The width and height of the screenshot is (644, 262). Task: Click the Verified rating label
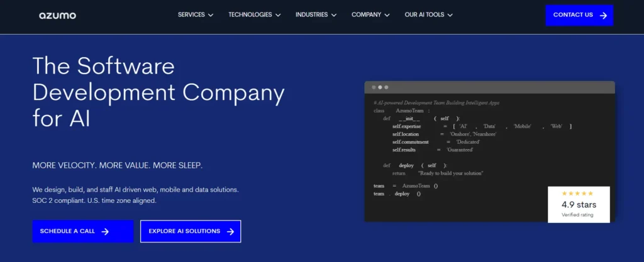(x=577, y=215)
